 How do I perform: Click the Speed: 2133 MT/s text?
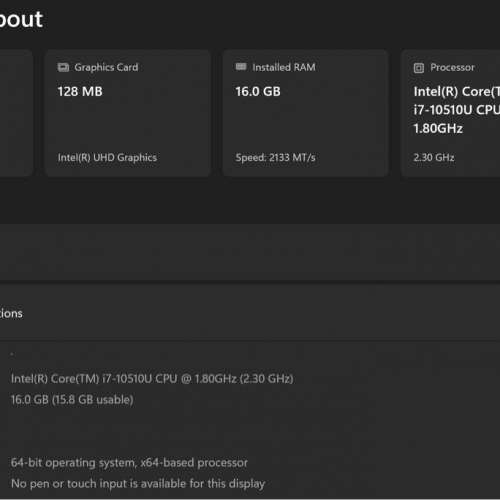coord(275,157)
